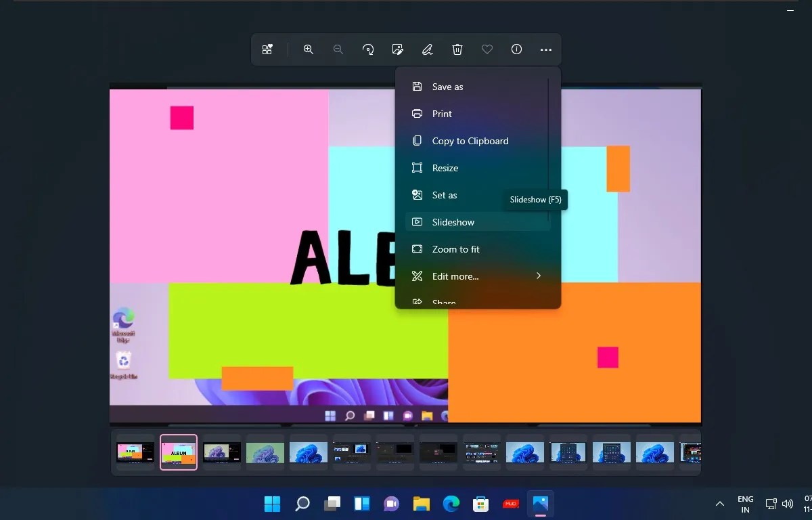Open Photos from the taskbar
Image resolution: width=812 pixels, height=520 pixels.
(540, 504)
